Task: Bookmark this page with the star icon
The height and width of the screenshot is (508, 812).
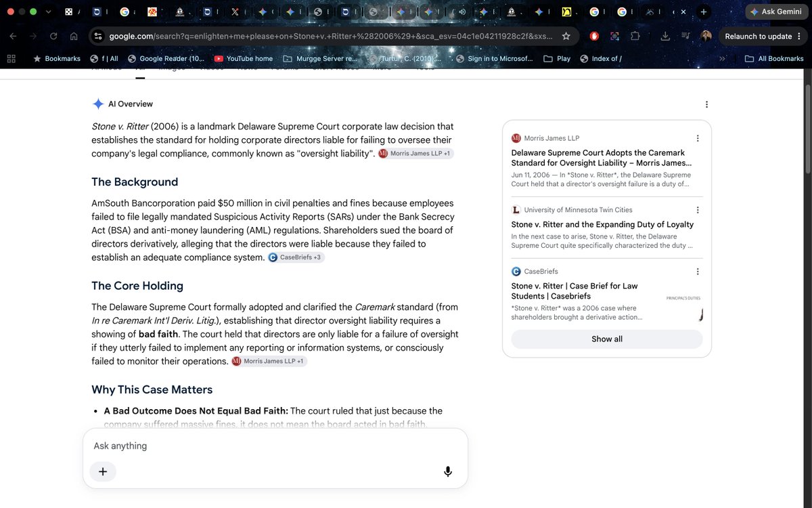Action: pyautogui.click(x=566, y=37)
